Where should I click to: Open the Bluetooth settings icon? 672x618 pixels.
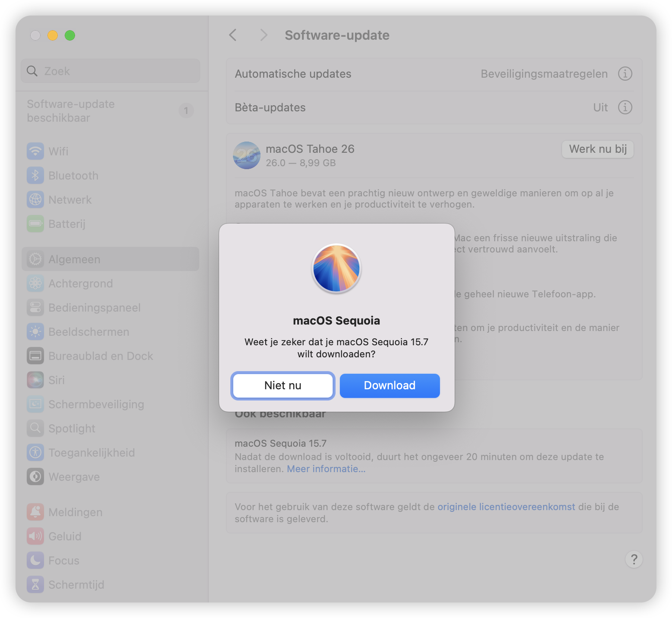(x=35, y=176)
